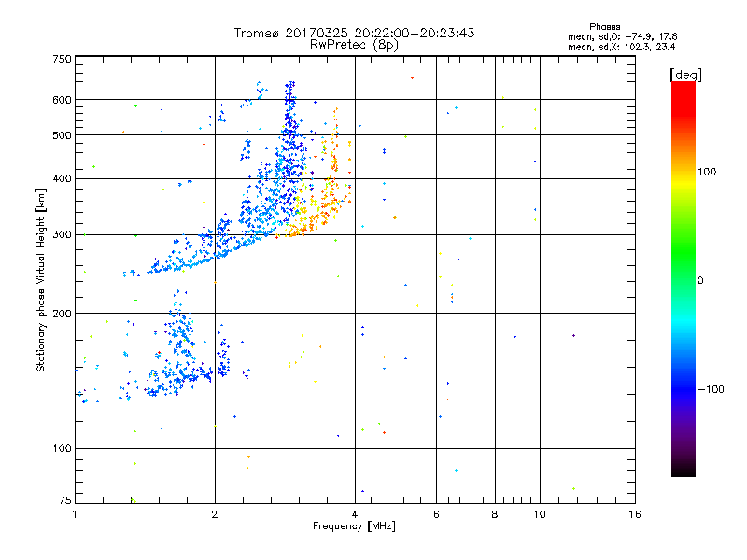Click the 'Frequency [MHz]' x-axis label
The height and width of the screenshot is (560, 747).
(x=354, y=526)
